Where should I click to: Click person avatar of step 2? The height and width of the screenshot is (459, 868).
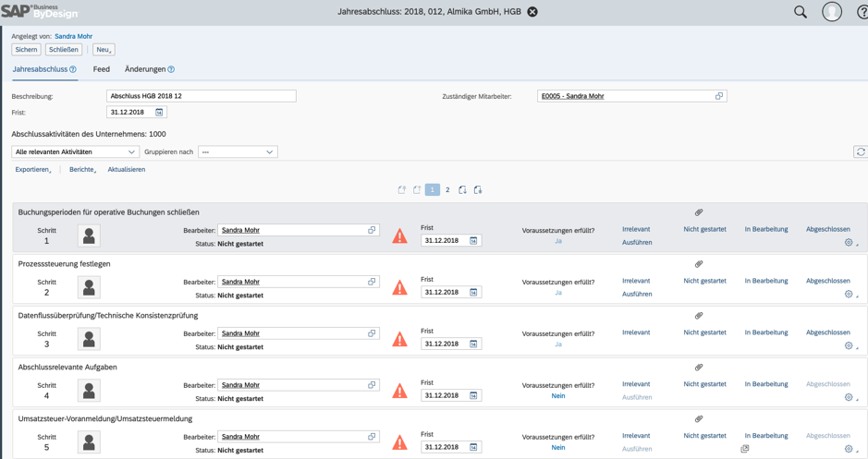pos(89,287)
